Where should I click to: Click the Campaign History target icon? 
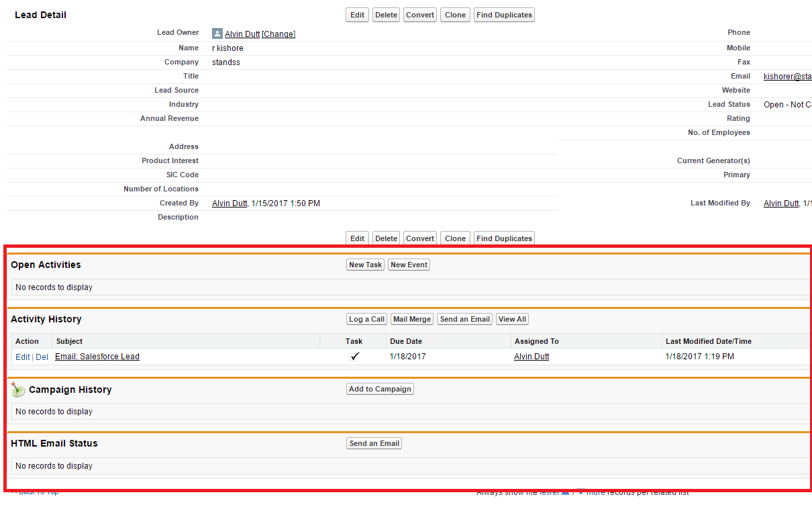coord(18,389)
